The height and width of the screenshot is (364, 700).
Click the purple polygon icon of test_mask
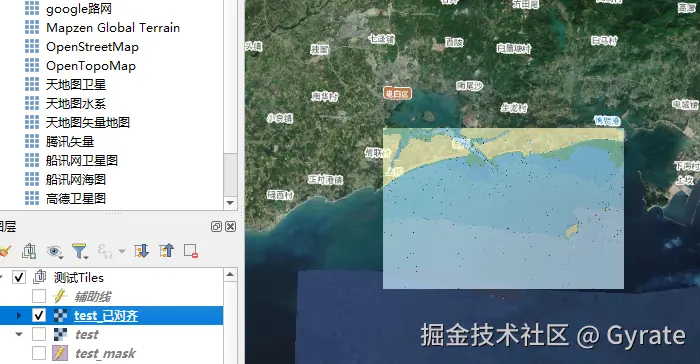60,353
